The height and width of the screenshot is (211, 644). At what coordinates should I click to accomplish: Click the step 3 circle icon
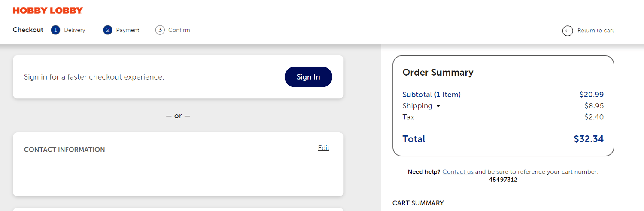[x=160, y=30]
